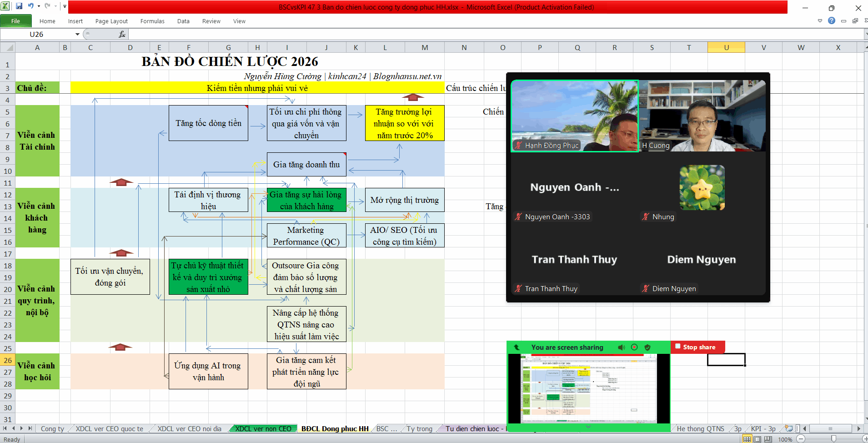The width and height of the screenshot is (868, 443).
Task: Click the Save icon in quick access toolbar
Action: click(19, 6)
